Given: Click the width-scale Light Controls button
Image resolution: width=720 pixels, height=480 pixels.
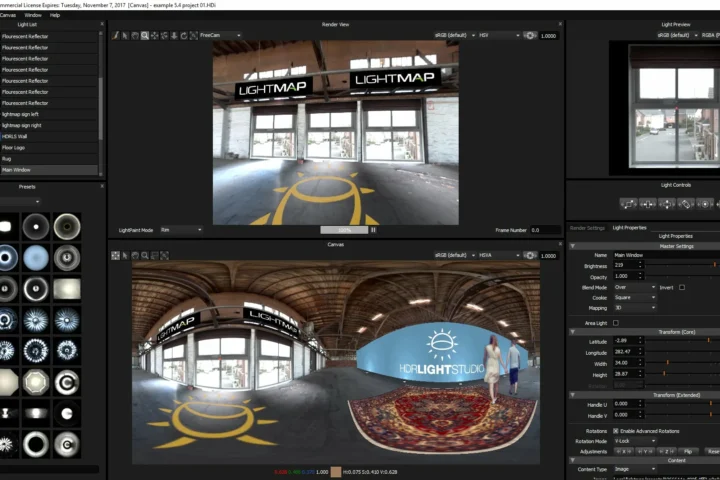Looking at the screenshot, I should click(x=647, y=204).
